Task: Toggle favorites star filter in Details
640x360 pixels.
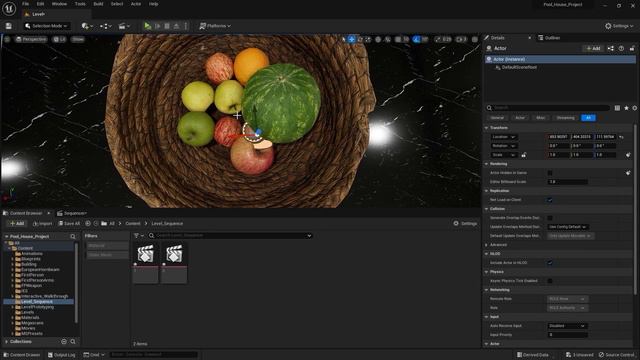Action: pos(626,108)
